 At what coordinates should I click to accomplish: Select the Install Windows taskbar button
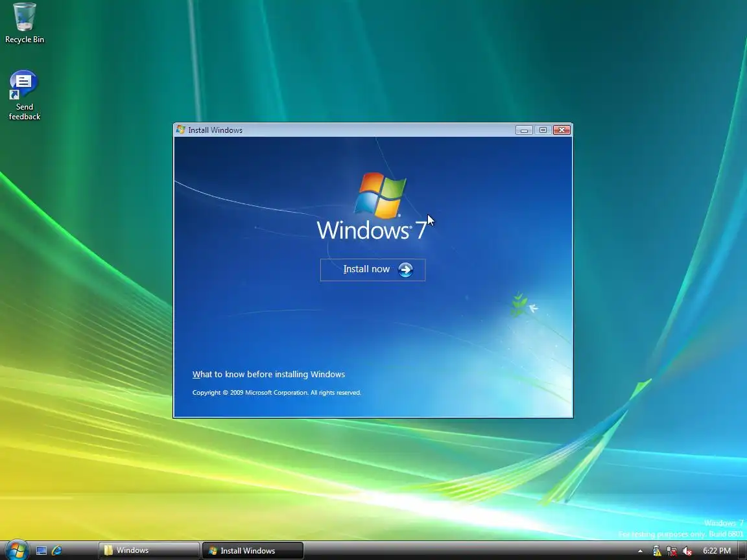[x=253, y=550]
